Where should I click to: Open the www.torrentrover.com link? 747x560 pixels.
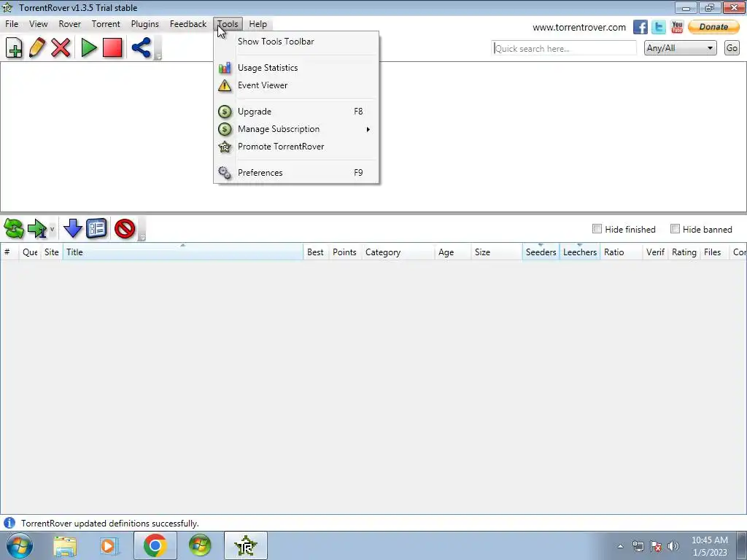pyautogui.click(x=578, y=28)
